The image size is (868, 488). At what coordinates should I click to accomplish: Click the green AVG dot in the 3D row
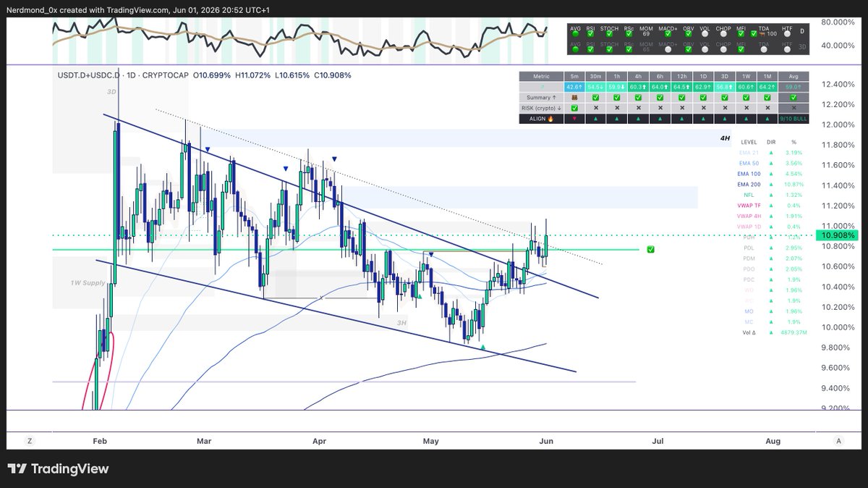pyautogui.click(x=576, y=49)
